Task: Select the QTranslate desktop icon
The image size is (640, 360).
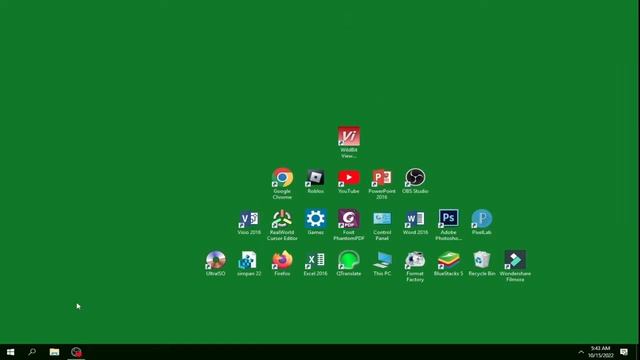Action: click(349, 264)
